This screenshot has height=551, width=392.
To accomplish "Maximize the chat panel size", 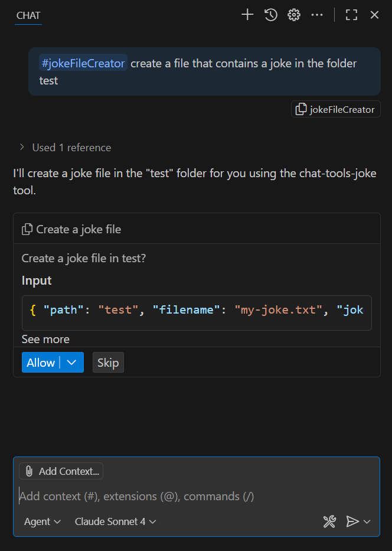I will (351, 15).
